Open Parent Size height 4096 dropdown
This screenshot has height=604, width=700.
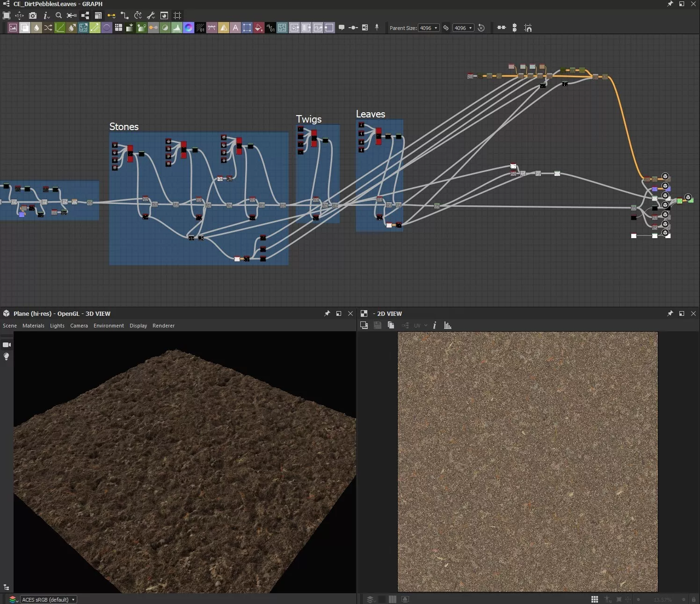click(x=463, y=28)
